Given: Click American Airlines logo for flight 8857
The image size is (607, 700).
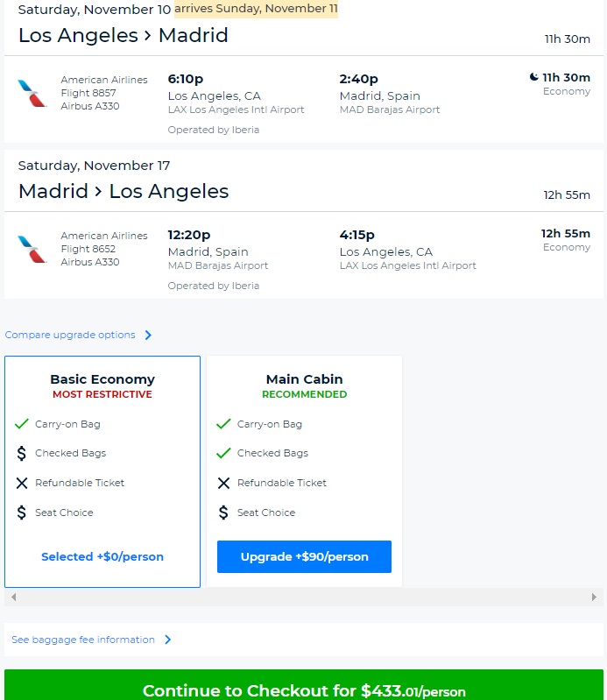Looking at the screenshot, I should pyautogui.click(x=32, y=93).
